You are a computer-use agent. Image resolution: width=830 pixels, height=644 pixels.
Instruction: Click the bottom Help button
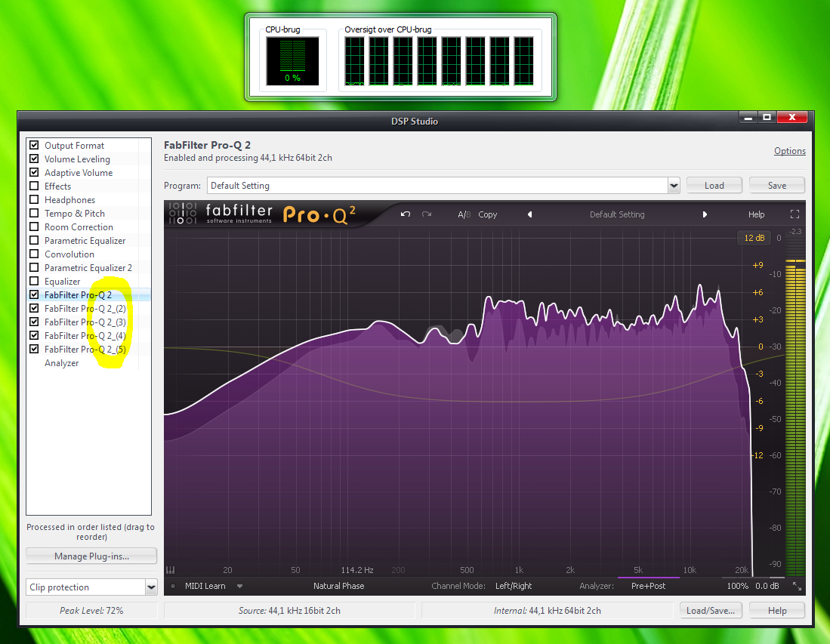click(x=777, y=611)
